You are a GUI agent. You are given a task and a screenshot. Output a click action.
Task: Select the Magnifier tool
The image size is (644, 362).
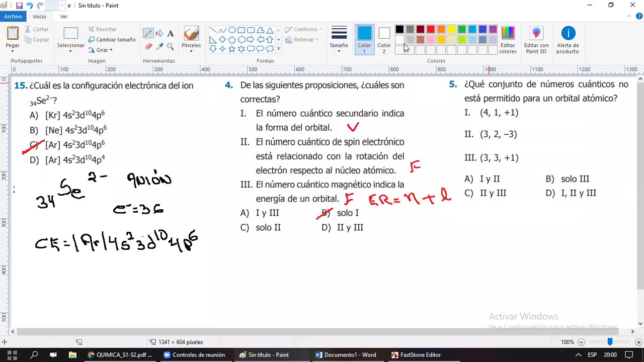tap(171, 46)
